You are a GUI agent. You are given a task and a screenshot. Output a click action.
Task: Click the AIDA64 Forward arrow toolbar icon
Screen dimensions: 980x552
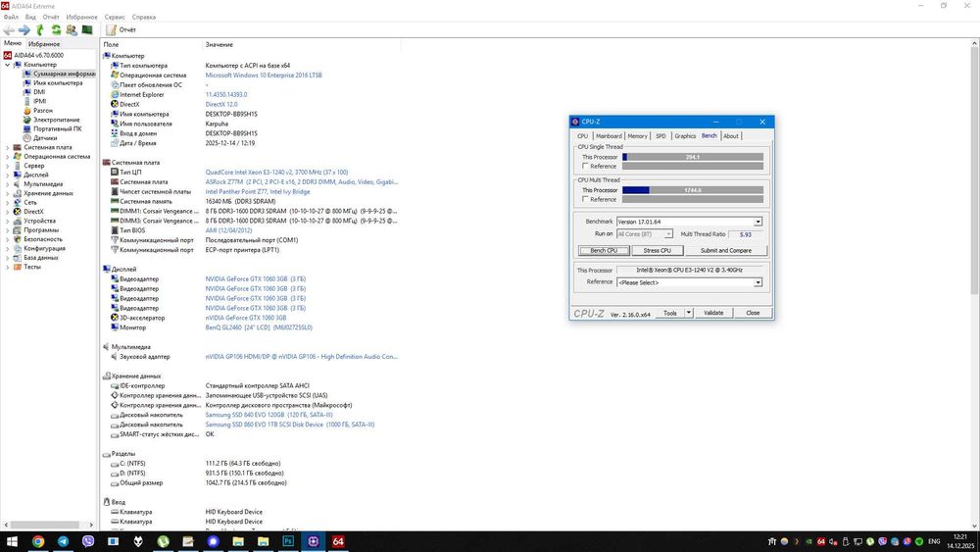click(x=24, y=30)
